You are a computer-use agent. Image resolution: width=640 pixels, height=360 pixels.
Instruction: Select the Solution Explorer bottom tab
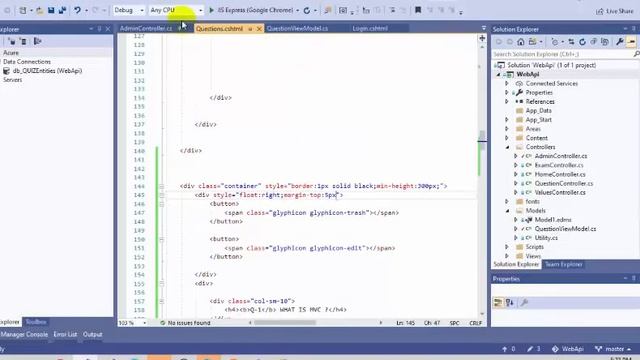click(x=516, y=264)
